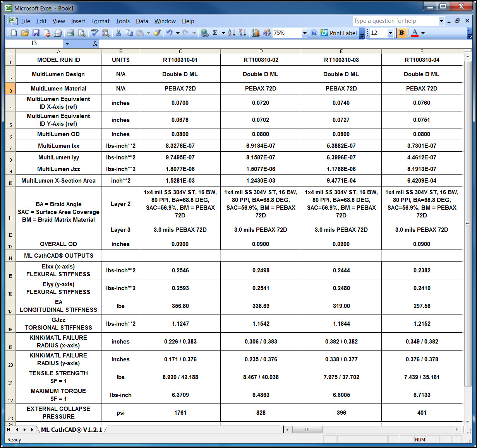
Task: Open the Edit menu
Action: [41, 21]
